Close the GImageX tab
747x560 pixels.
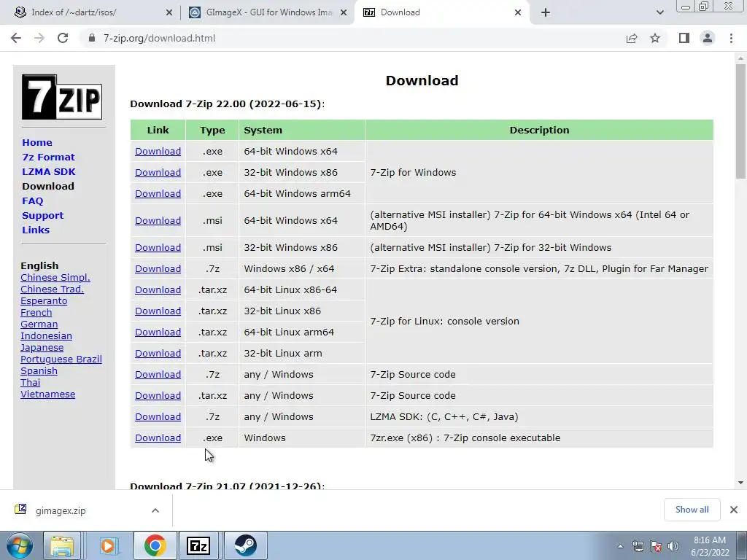pyautogui.click(x=344, y=12)
